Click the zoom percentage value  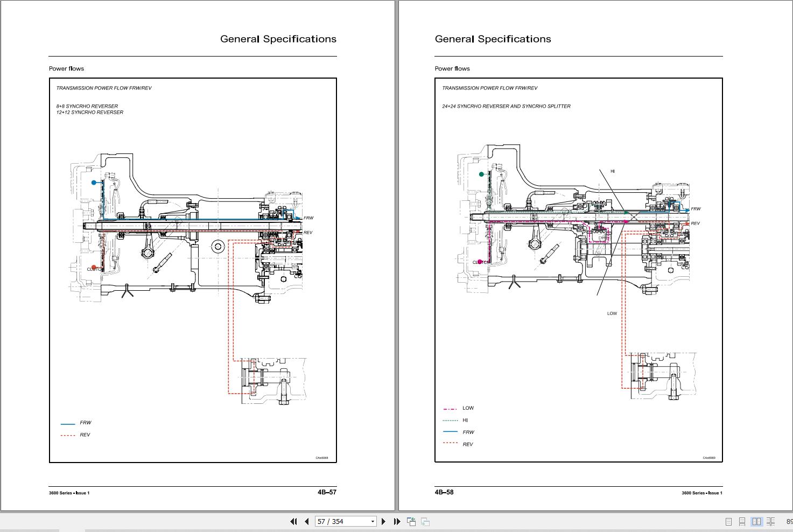789,521
